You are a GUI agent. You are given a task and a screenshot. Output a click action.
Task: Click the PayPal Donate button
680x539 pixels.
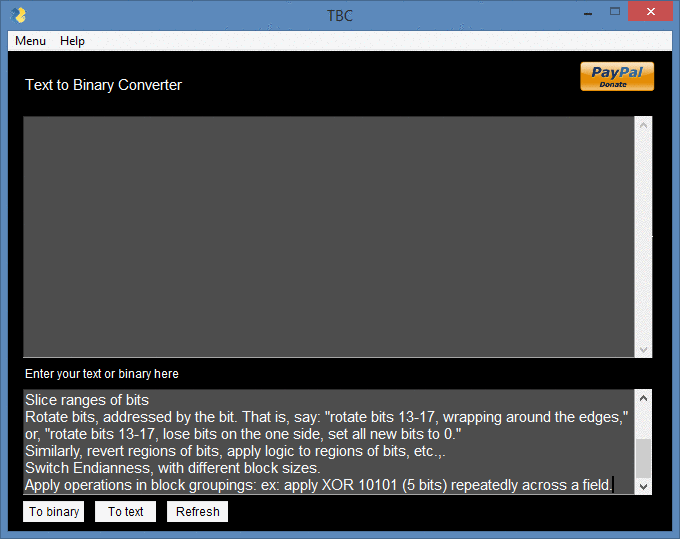[617, 76]
